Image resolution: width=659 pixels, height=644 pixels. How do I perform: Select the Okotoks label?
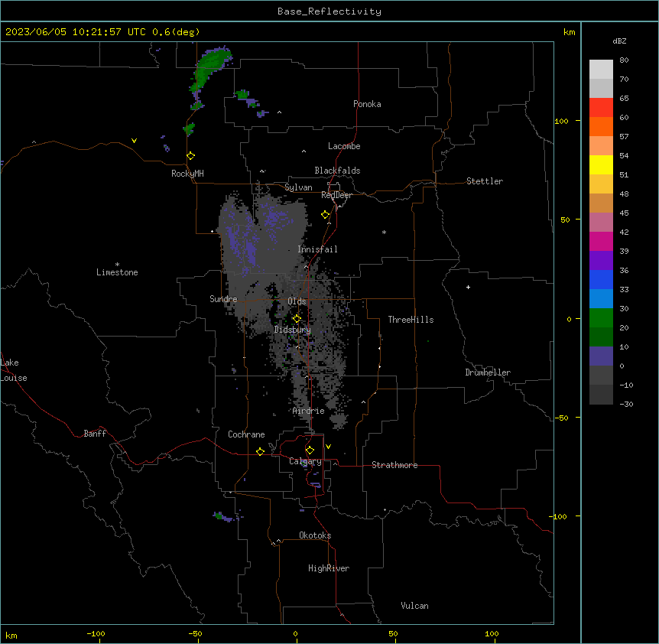[315, 535]
